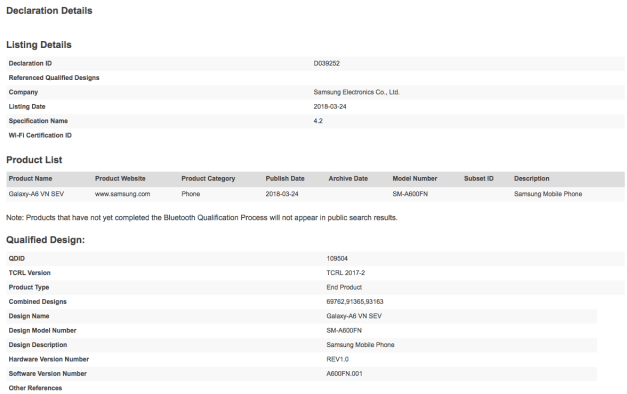627x394 pixels.
Task: Click the Product Website column header
Action: tap(120, 179)
